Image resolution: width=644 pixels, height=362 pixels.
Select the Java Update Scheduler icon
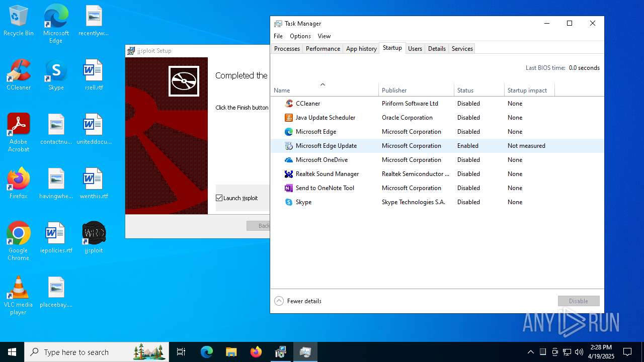pyautogui.click(x=289, y=118)
